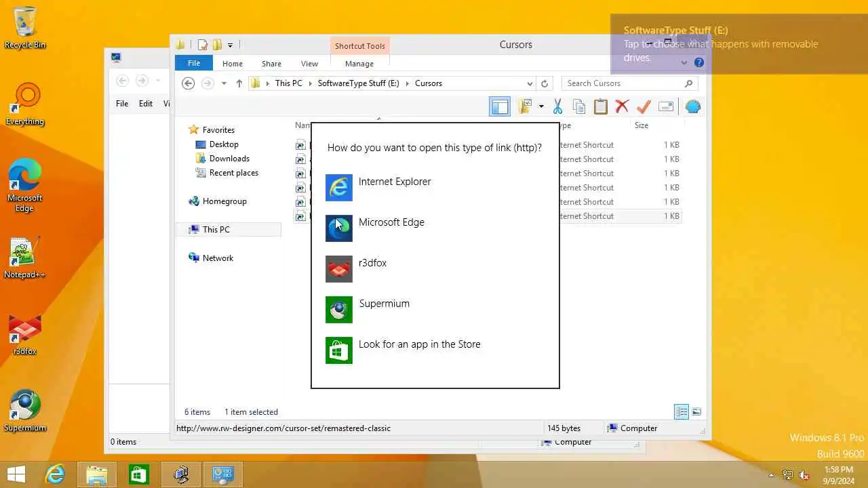Click the Copy icon in Cursors toolbar

point(579,106)
